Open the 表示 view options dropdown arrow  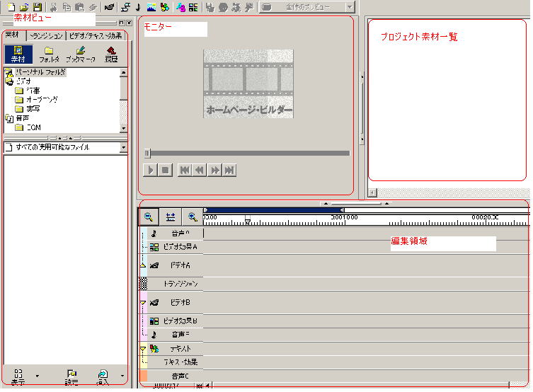pos(37,376)
